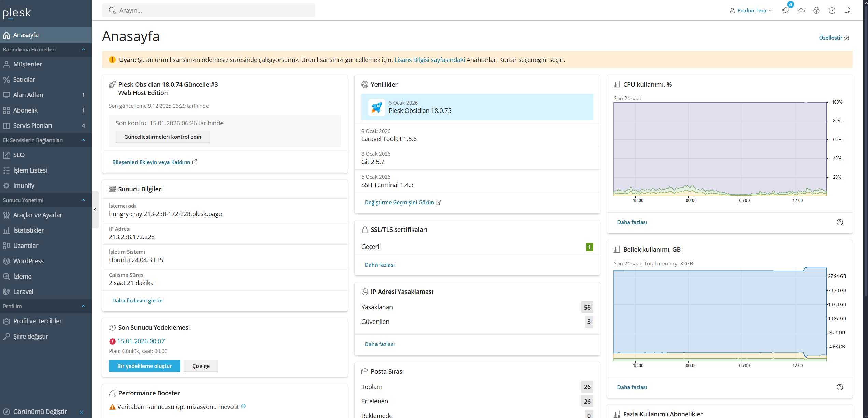Collapse the sidebar with arrow handle
The height and width of the screenshot is (418, 868).
pos(95,210)
